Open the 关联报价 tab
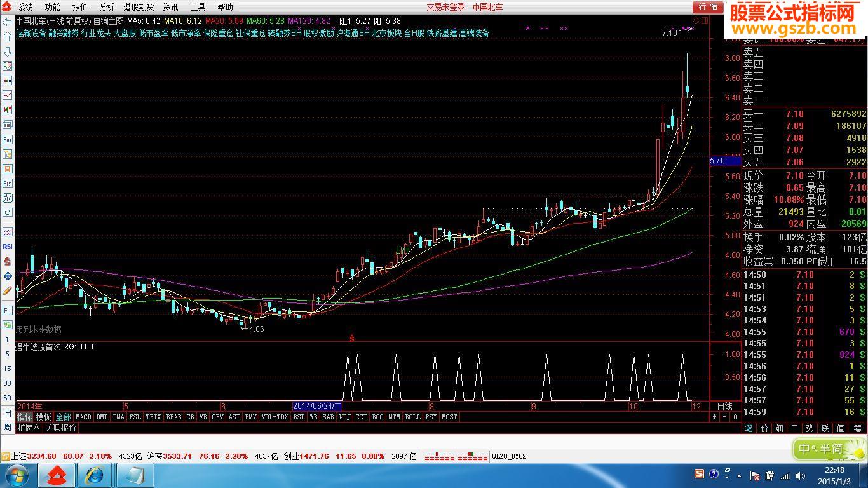This screenshot has height=488, width=868. [x=60, y=428]
